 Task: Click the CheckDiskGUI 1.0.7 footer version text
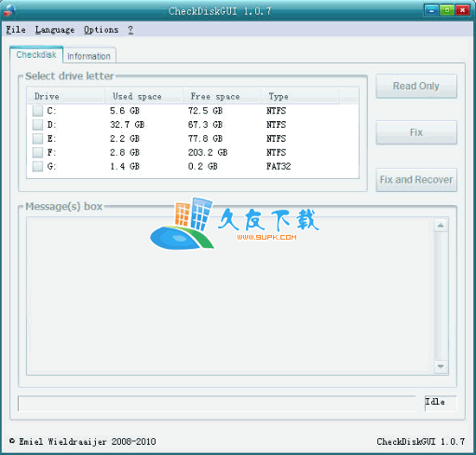pyautogui.click(x=421, y=442)
